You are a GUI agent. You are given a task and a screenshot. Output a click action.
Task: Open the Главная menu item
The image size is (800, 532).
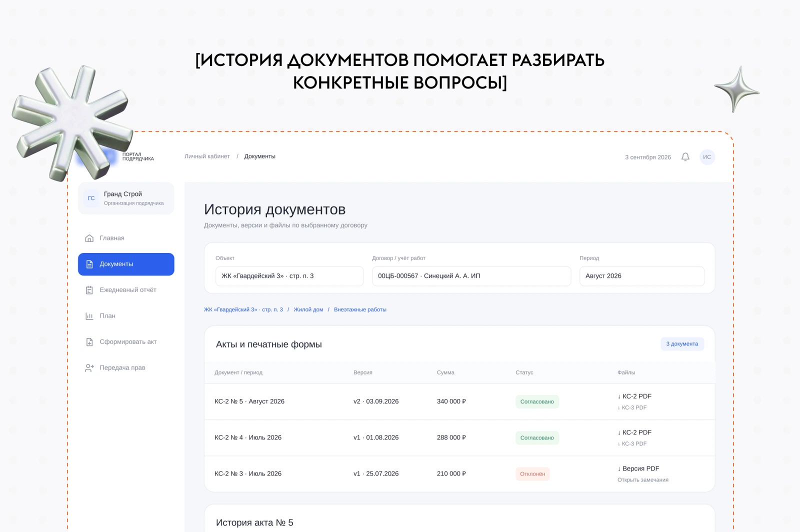tap(126, 238)
